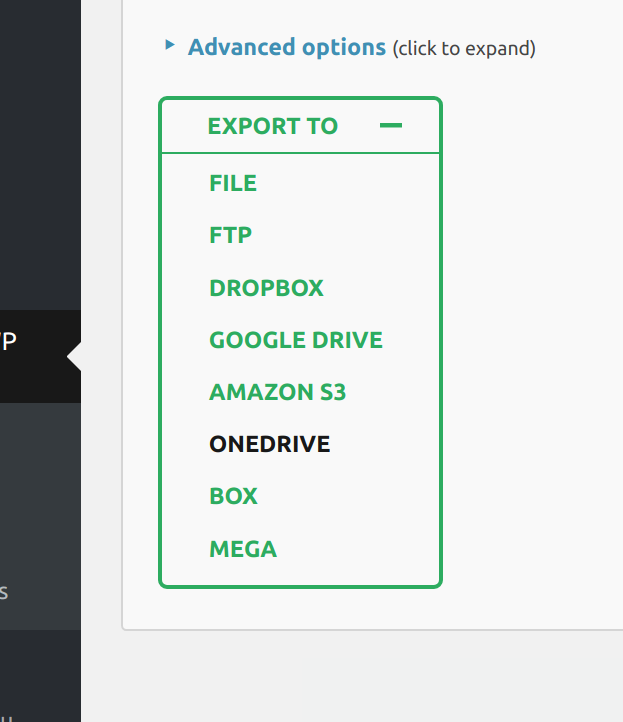Toggle the EXPORT TO dropdown header
Viewport: 623px width, 722px height.
(x=273, y=126)
